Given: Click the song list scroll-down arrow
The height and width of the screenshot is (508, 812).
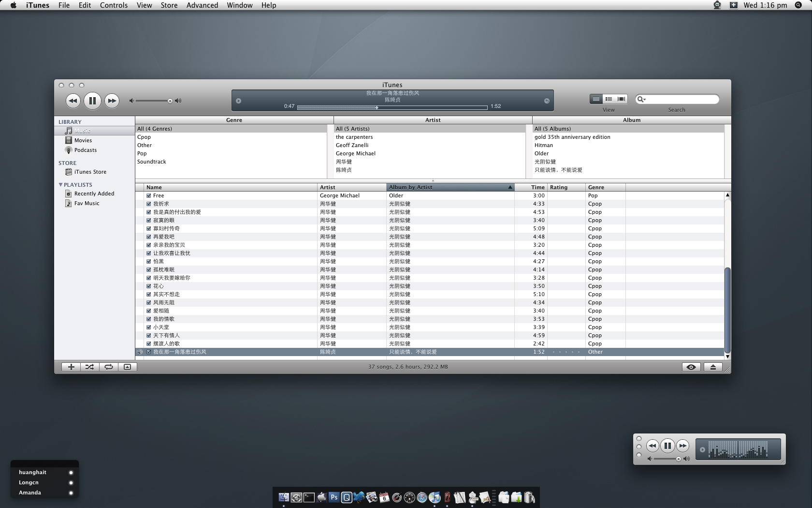Looking at the screenshot, I should [727, 357].
